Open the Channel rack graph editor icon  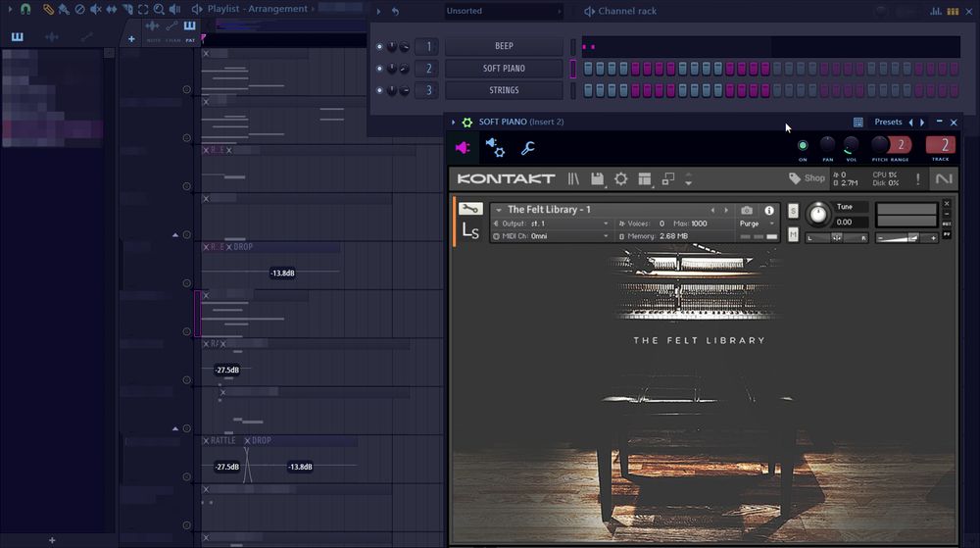pos(936,11)
